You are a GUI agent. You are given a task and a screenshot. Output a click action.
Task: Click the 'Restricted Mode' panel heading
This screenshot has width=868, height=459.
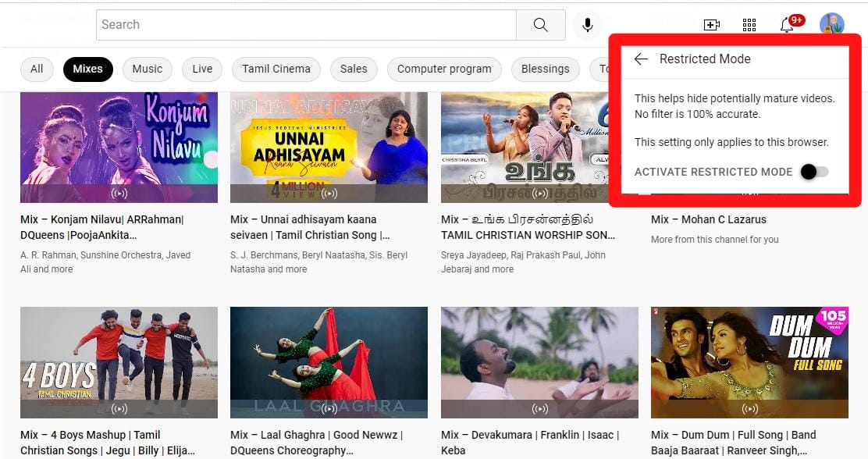pos(705,59)
